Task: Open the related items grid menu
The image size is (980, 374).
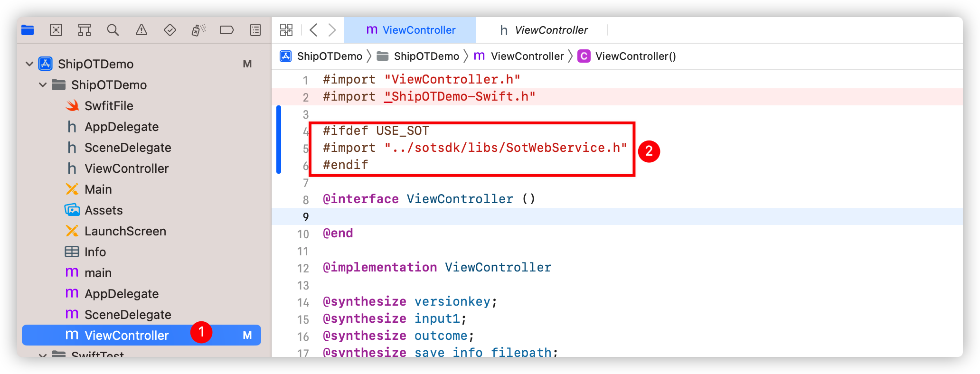Action: tap(286, 30)
